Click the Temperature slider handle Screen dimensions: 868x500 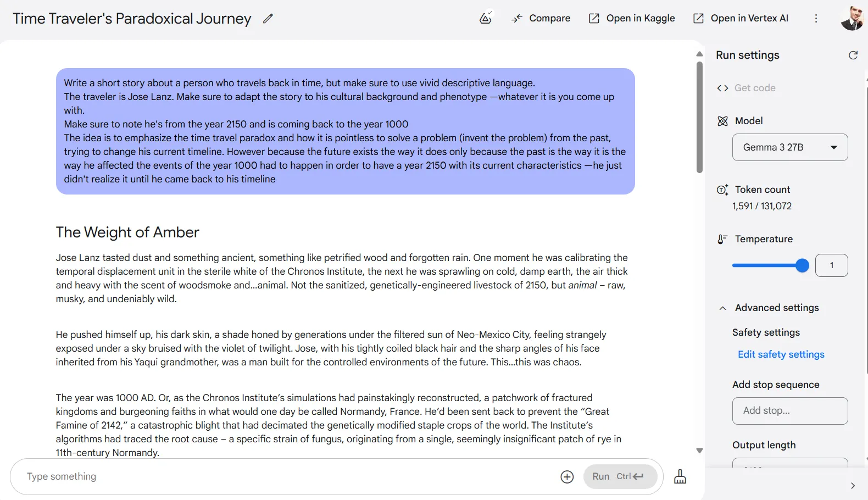[x=802, y=266]
